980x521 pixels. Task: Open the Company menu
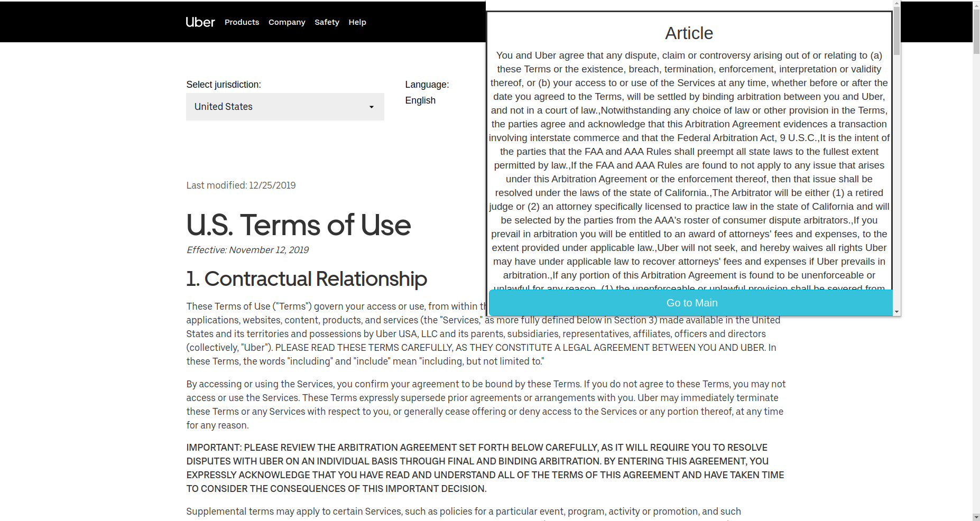(x=286, y=22)
